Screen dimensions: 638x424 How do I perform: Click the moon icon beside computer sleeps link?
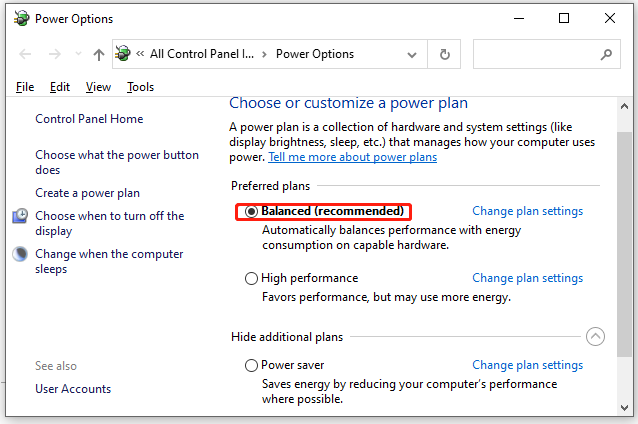coord(21,254)
